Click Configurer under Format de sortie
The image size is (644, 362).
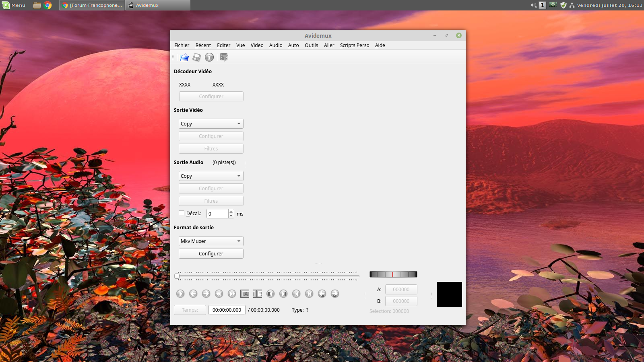click(211, 254)
